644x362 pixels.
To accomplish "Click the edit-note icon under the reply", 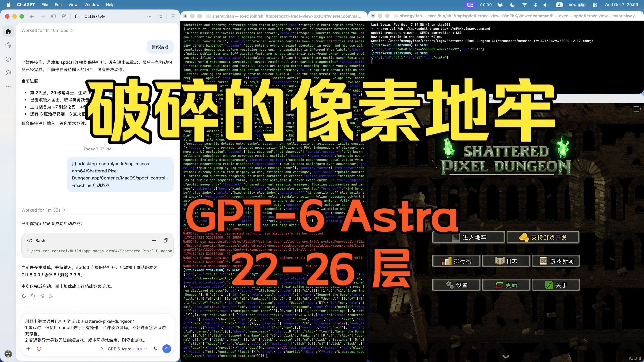I will click(51, 296).
